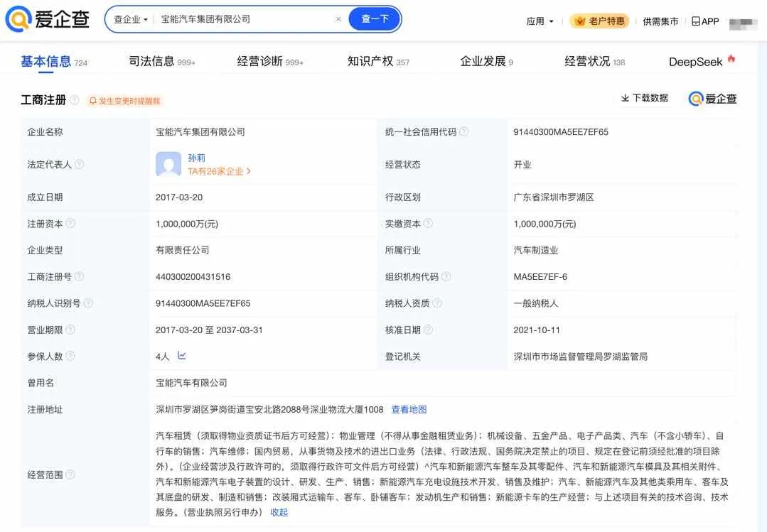The height and width of the screenshot is (532, 767).
Task: Click the help icon next to 法定代表人
Action: (79, 164)
